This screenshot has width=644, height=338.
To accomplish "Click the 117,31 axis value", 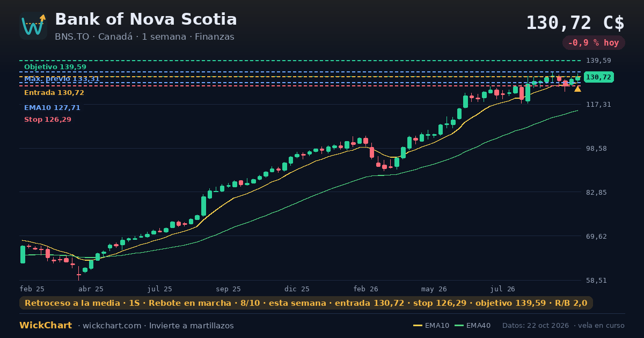I will click(x=598, y=105).
